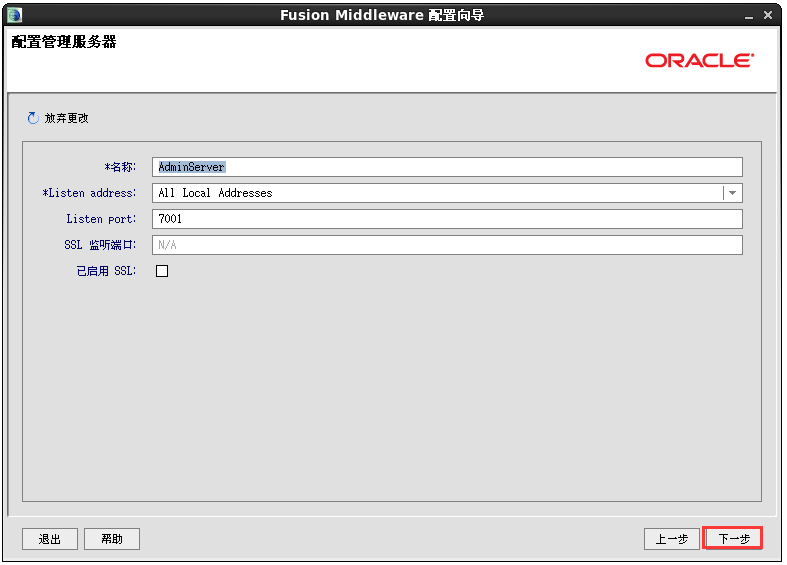
Task: Click the 上一步 (Previous) button
Action: tap(672, 539)
